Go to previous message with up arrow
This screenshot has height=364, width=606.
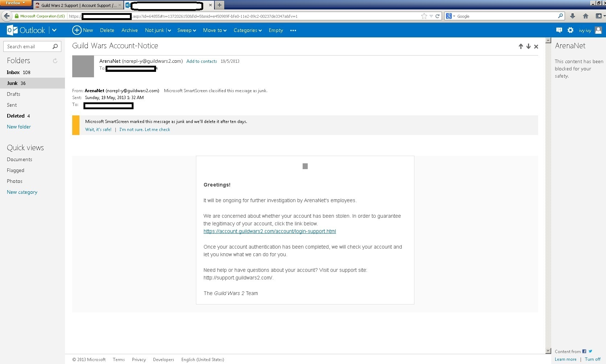click(521, 46)
